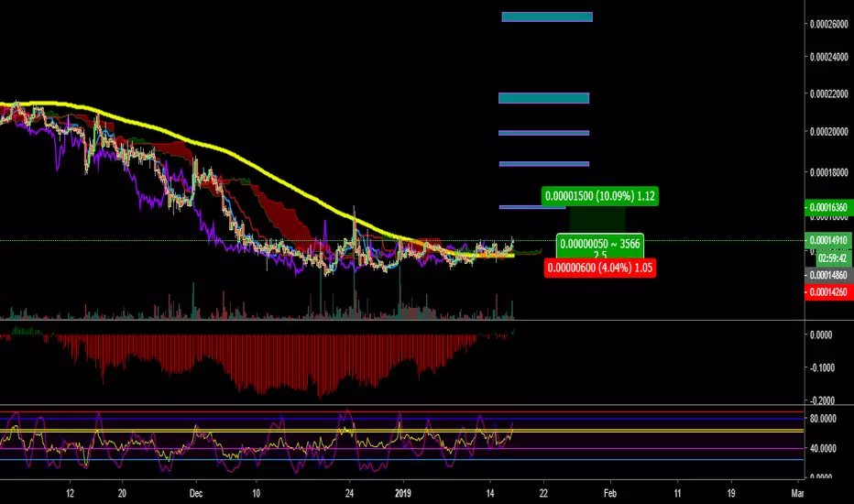Click the 14 date label on time axis
The image size is (854, 504).
(490, 494)
